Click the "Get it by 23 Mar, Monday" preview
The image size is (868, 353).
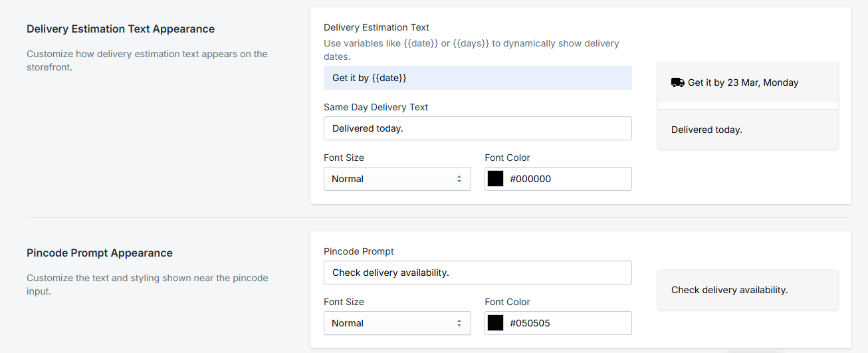[x=743, y=82]
